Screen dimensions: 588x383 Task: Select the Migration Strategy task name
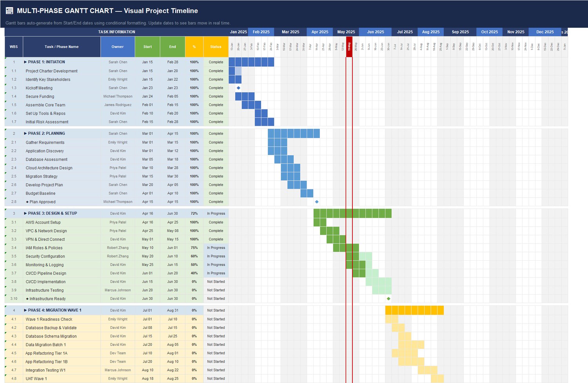(x=42, y=176)
